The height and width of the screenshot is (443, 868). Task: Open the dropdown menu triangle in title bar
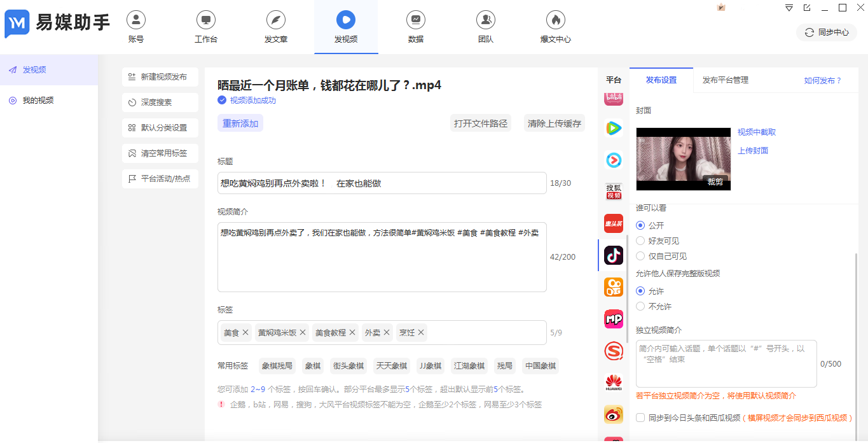coord(789,8)
